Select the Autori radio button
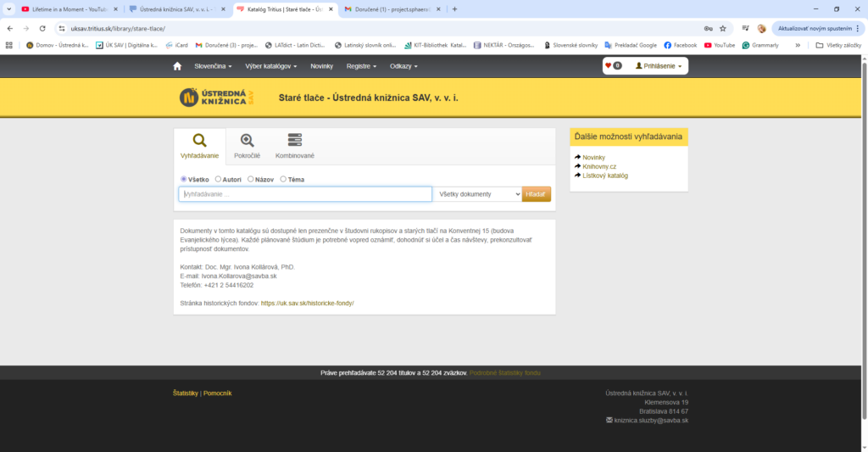Viewport: 868px width, 452px height. pyautogui.click(x=219, y=179)
